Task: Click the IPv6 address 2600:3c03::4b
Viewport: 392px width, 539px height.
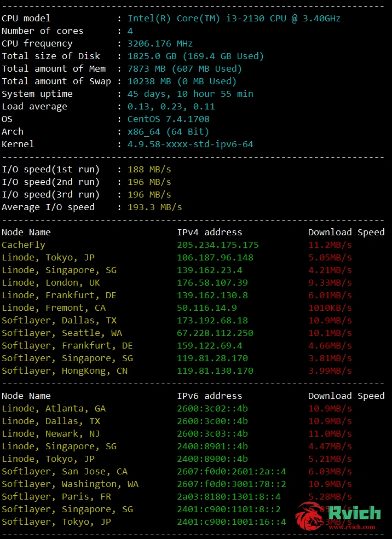Action: click(212, 434)
